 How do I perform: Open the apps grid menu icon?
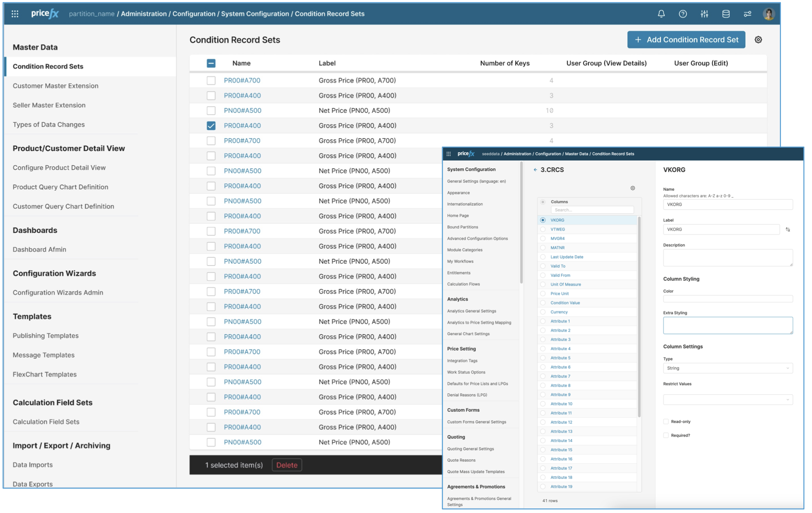click(15, 14)
